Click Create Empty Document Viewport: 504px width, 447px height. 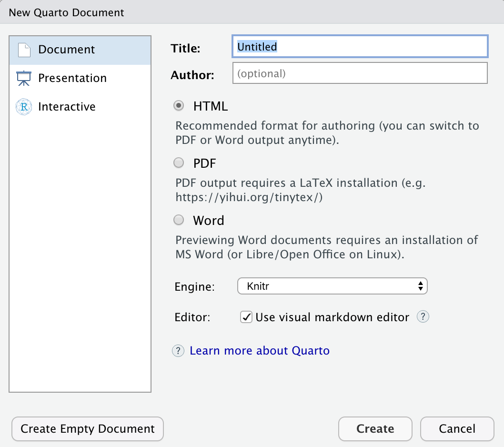pos(87,429)
